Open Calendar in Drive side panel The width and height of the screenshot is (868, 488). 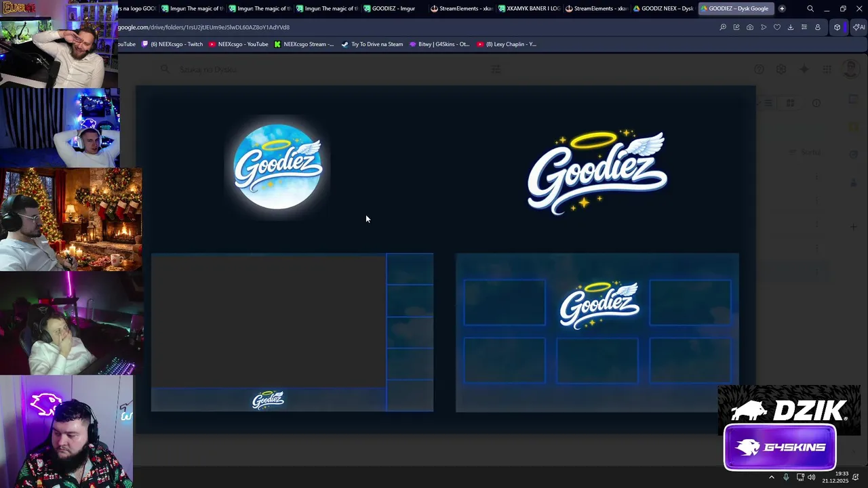tap(854, 100)
